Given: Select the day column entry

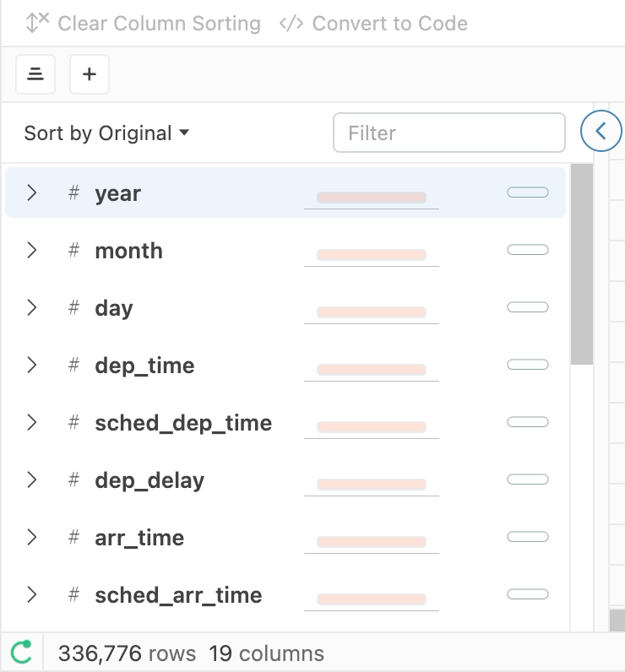Looking at the screenshot, I should [x=114, y=308].
